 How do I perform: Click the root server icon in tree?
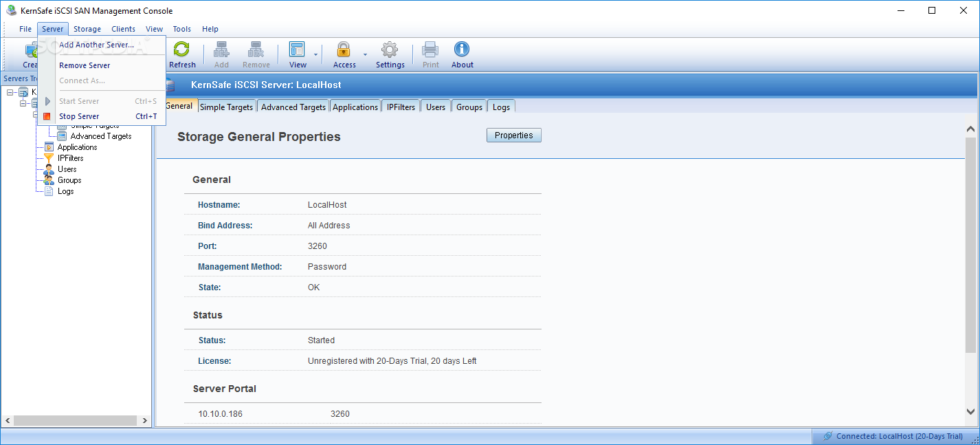click(23, 92)
